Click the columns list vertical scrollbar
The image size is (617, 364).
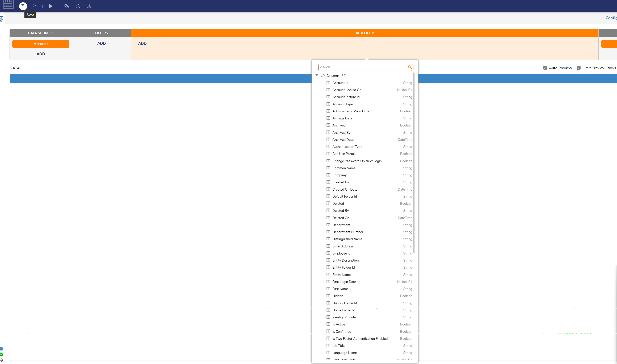point(414,162)
